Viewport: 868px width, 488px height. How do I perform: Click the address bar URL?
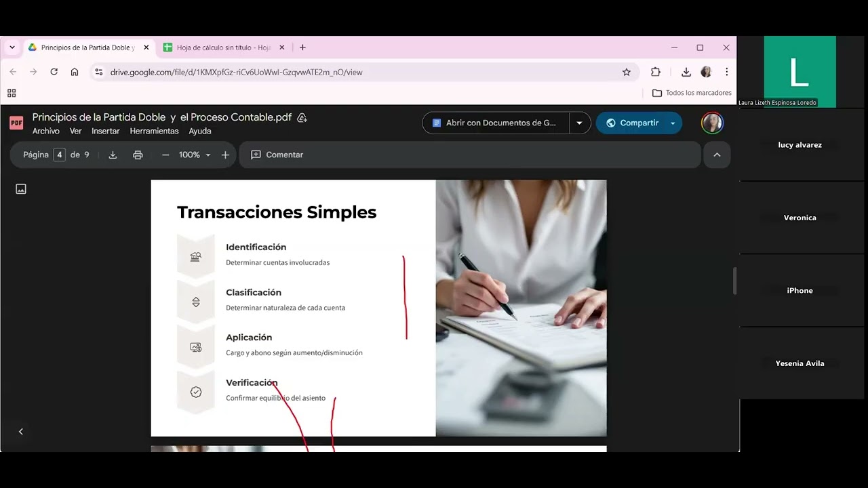pos(237,72)
